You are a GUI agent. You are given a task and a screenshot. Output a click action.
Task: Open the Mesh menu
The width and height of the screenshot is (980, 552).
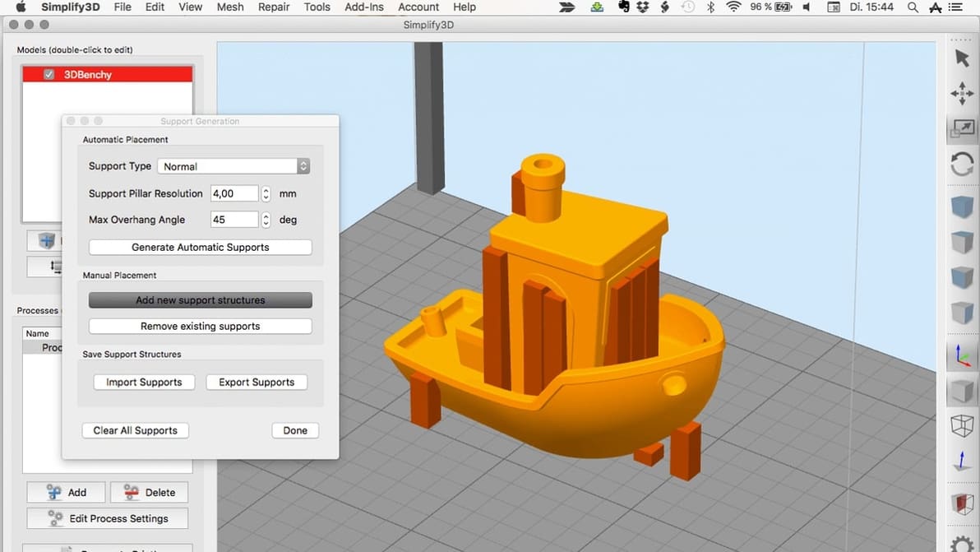(230, 7)
